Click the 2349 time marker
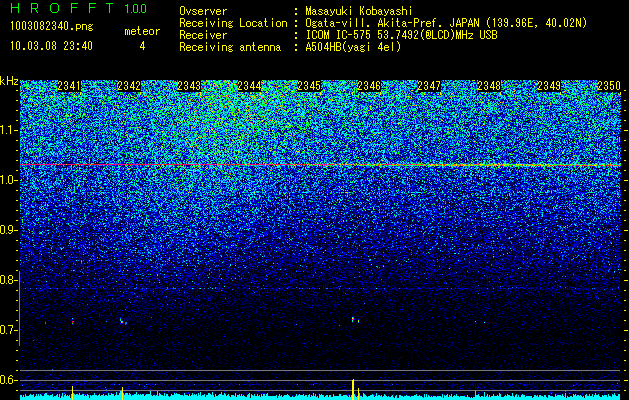The height and width of the screenshot is (400, 629). pyautogui.click(x=549, y=86)
